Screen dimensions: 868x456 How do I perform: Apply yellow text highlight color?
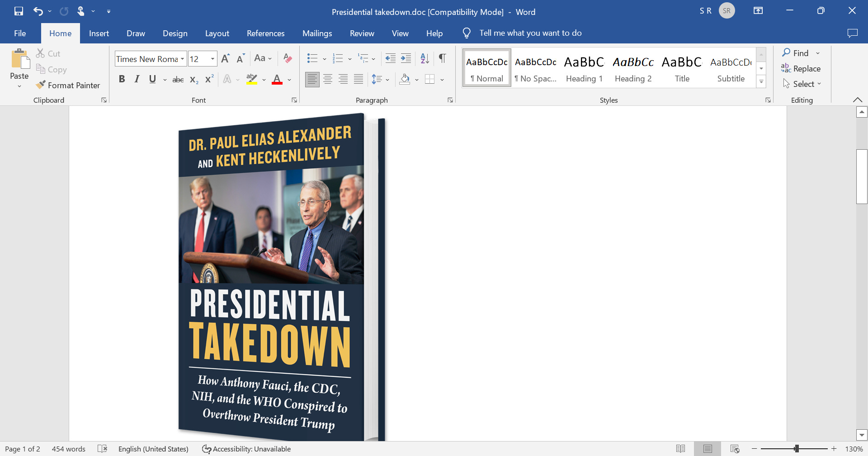pyautogui.click(x=252, y=80)
